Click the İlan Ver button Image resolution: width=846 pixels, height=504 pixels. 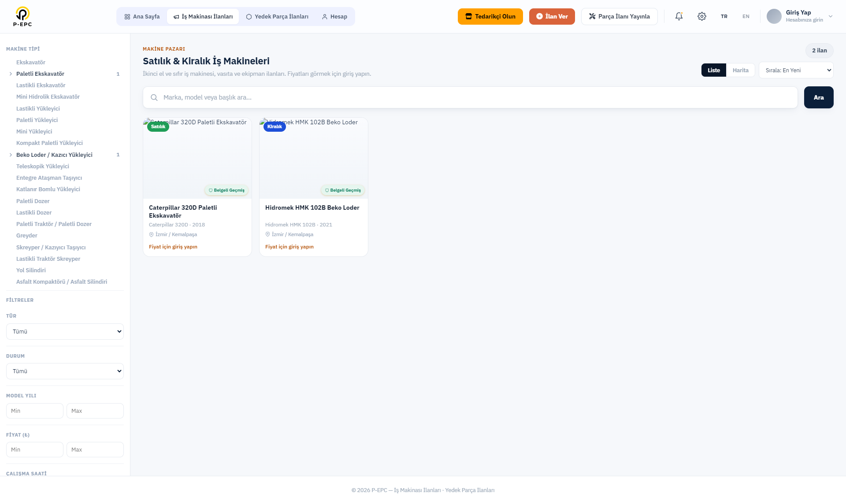552,16
